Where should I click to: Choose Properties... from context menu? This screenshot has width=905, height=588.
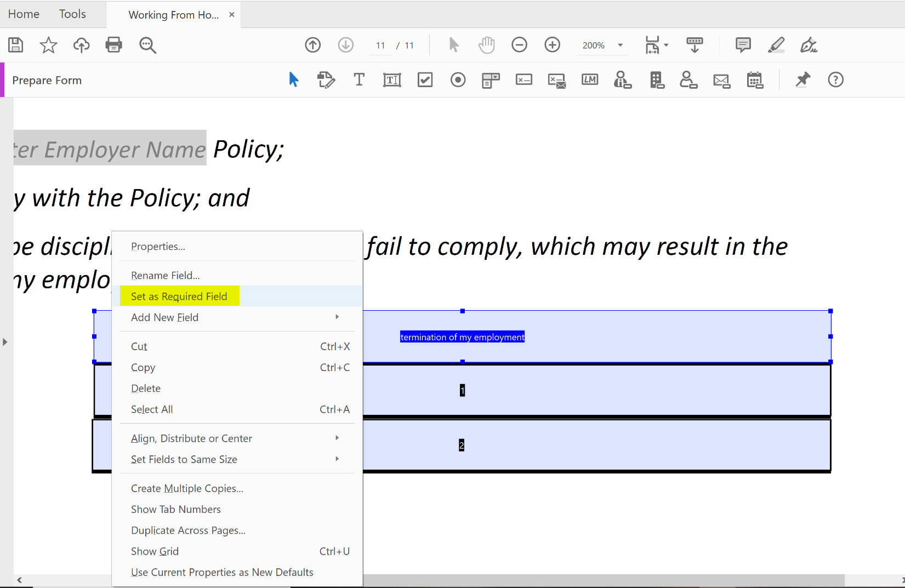237,247
